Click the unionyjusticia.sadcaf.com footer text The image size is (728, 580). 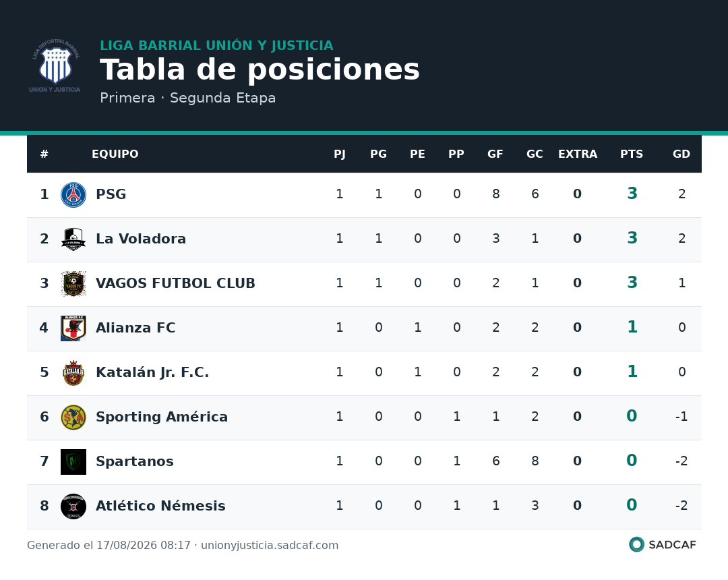click(270, 545)
